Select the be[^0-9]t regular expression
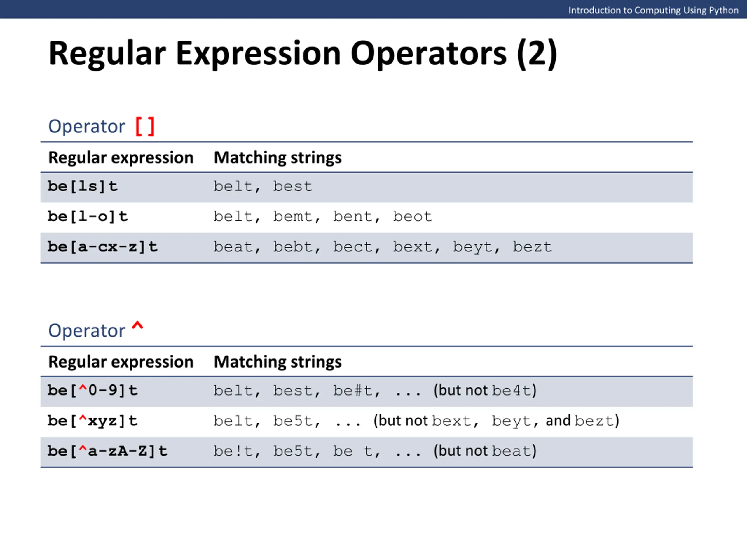The height and width of the screenshot is (560, 747). tap(92, 391)
